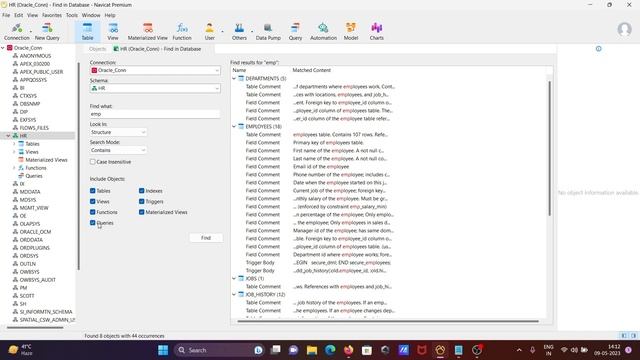
Task: Click the Name column header in results
Action: [x=239, y=70]
